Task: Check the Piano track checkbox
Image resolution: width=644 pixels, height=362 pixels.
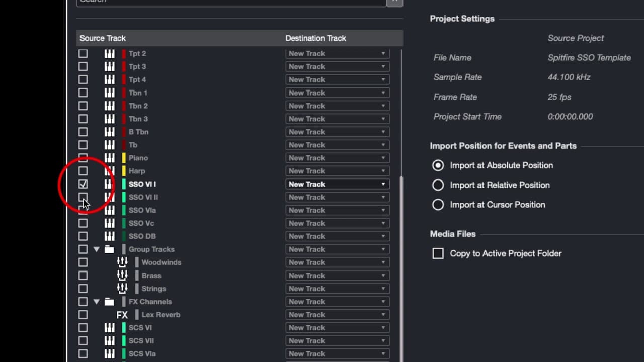Action: click(83, 158)
